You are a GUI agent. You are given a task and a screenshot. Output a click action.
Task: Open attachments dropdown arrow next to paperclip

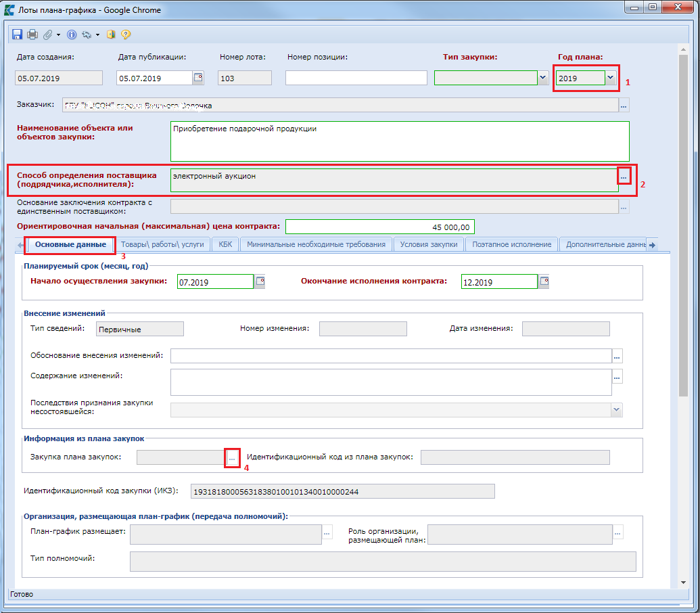click(58, 35)
